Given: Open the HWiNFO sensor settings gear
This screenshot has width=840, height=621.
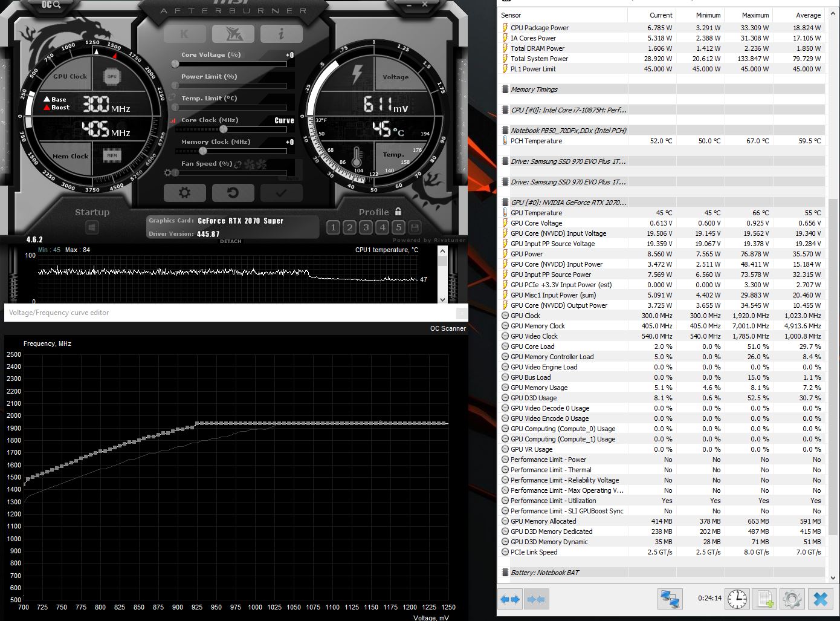Looking at the screenshot, I should click(792, 599).
